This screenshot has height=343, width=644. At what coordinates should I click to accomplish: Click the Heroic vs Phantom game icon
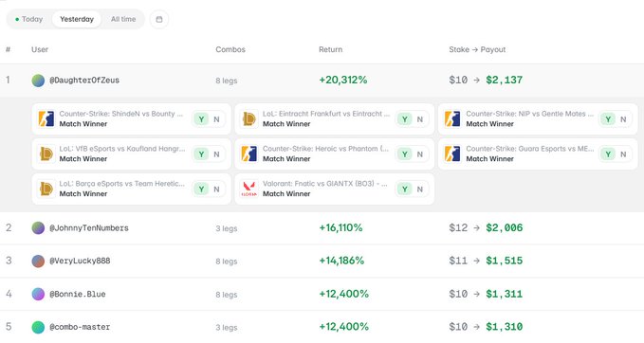[249, 153]
